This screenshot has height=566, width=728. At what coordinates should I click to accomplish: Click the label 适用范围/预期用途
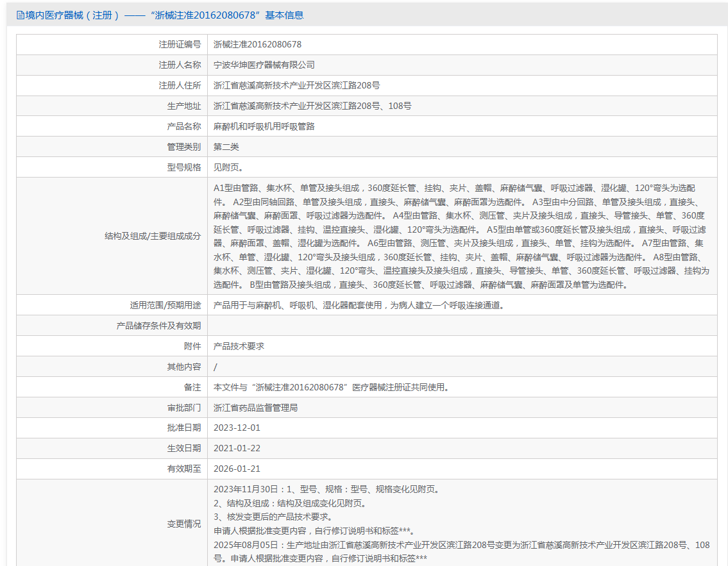pos(165,305)
